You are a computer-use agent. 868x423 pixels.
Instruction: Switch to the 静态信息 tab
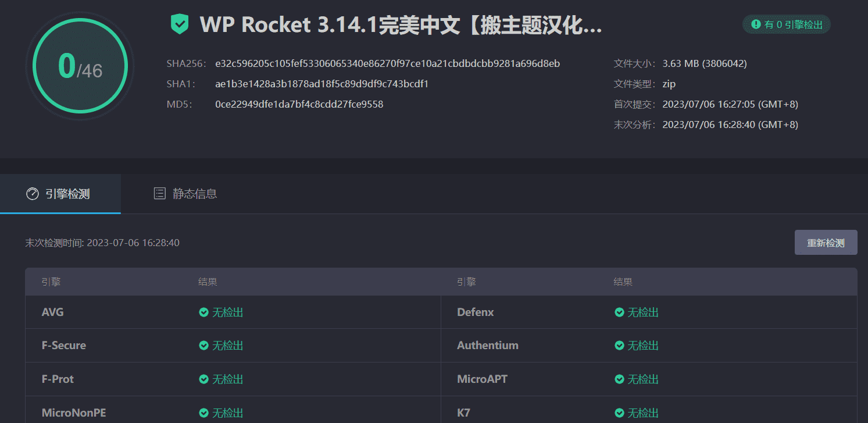point(185,194)
